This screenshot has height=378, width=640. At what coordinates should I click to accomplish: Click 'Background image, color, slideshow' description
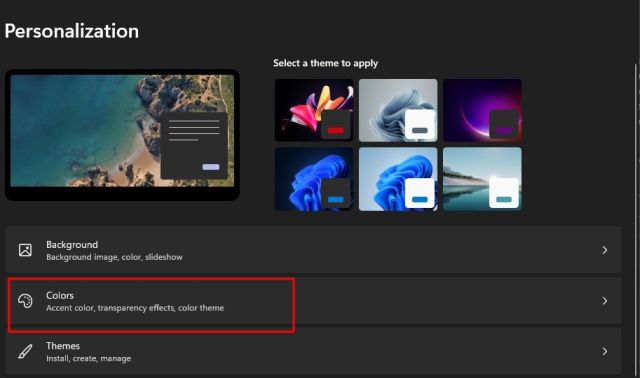pyautogui.click(x=114, y=257)
